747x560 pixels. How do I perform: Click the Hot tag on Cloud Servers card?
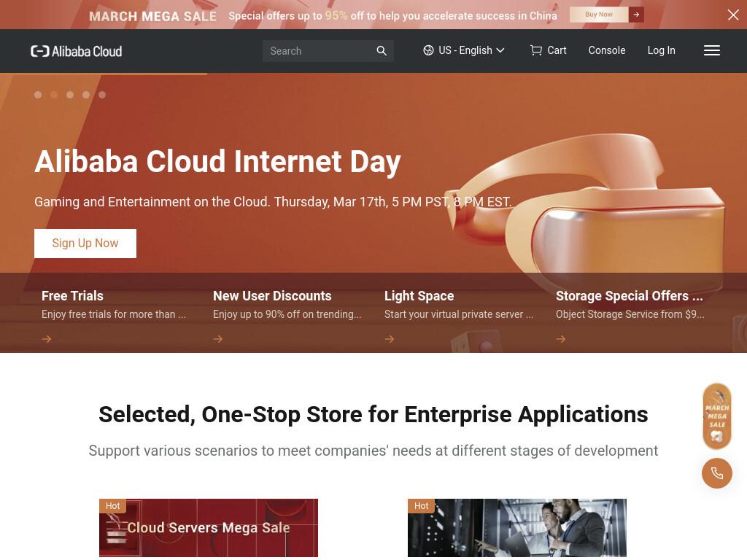pyautogui.click(x=113, y=506)
